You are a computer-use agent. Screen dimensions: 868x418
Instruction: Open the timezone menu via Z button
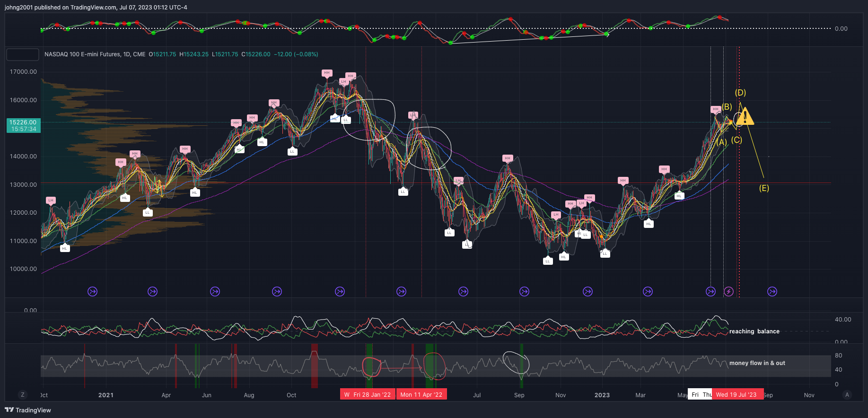pos(22,394)
